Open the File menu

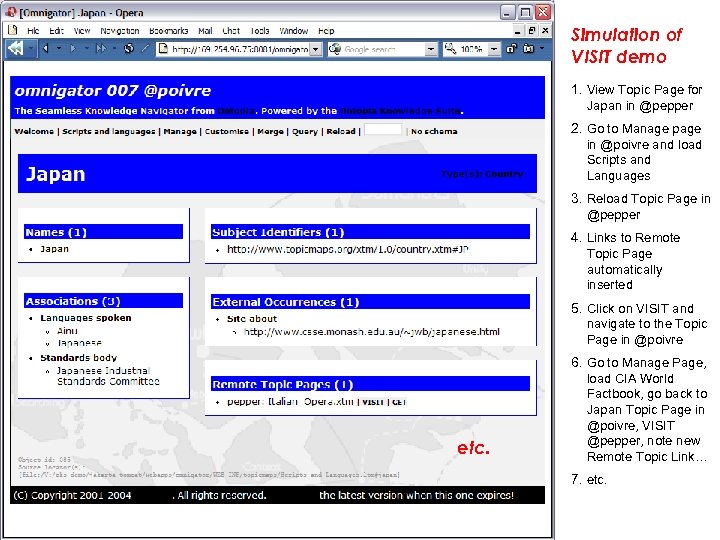[x=33, y=31]
